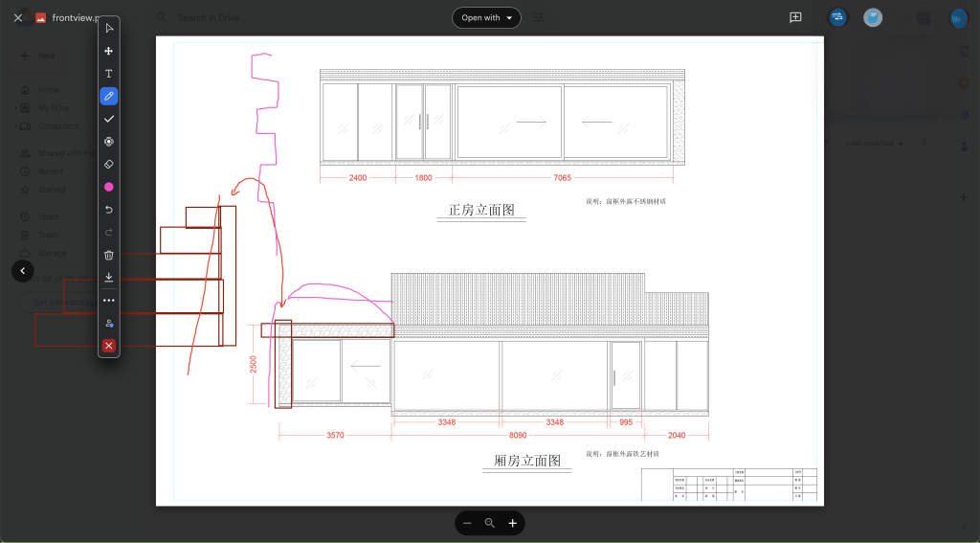Viewport: 980px width, 543px height.
Task: Zoom in with the plus button
Action: tap(513, 523)
